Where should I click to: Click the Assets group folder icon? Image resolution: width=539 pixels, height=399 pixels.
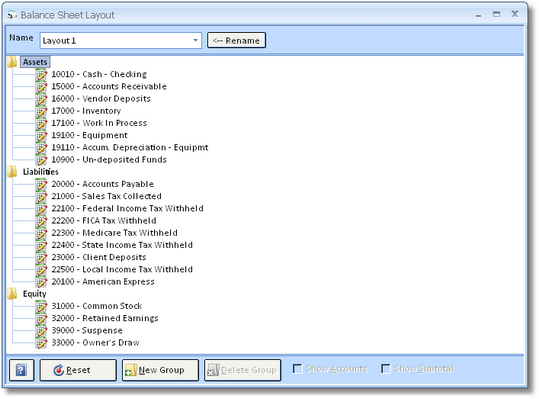pos(12,62)
